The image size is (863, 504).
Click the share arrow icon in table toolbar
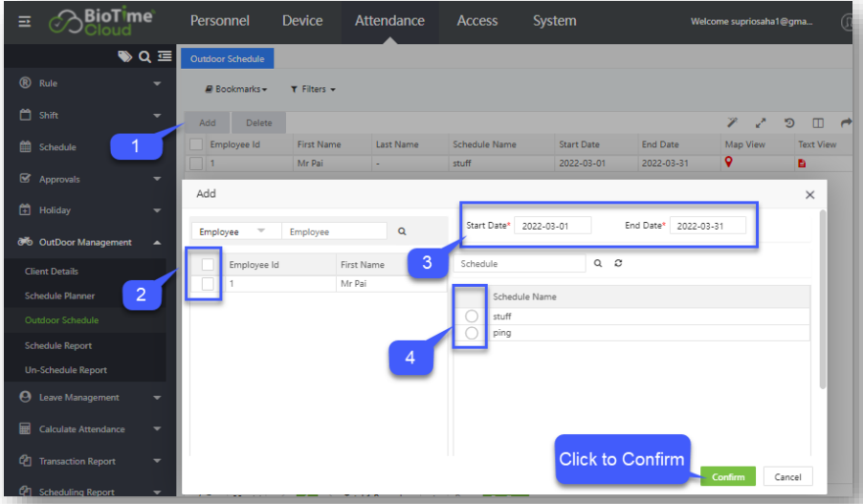point(846,123)
